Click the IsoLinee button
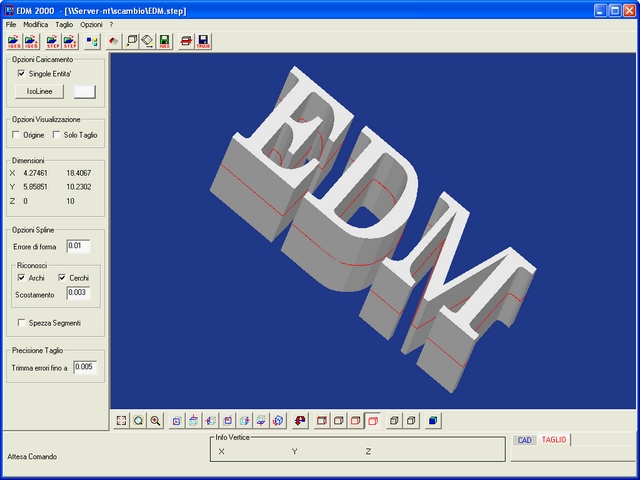The height and width of the screenshot is (480, 640). [40, 91]
